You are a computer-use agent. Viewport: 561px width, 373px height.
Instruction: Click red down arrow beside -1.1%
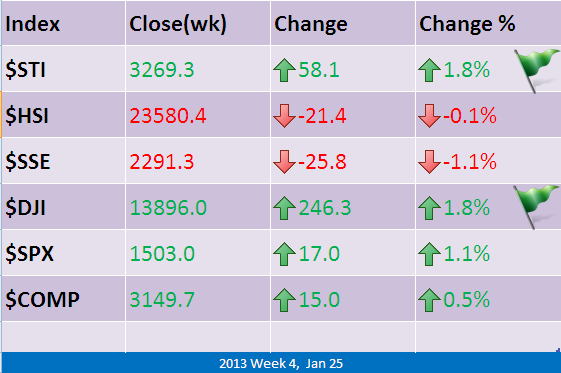pyautogui.click(x=429, y=162)
